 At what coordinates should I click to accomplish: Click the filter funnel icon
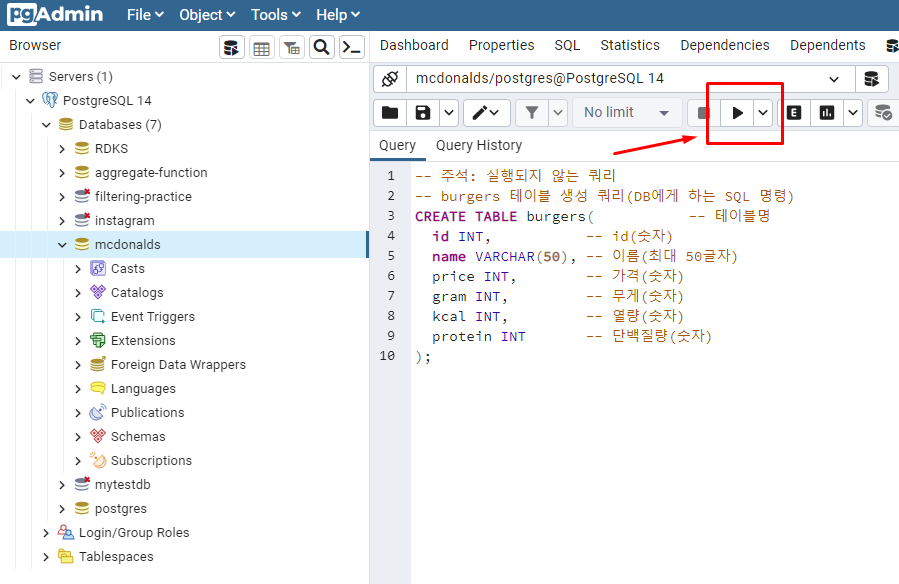[532, 112]
